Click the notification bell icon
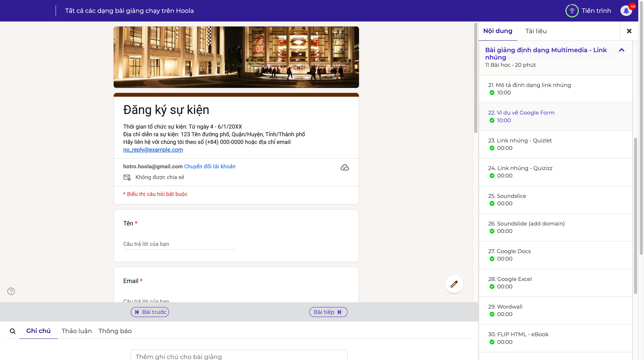 pos(626,11)
